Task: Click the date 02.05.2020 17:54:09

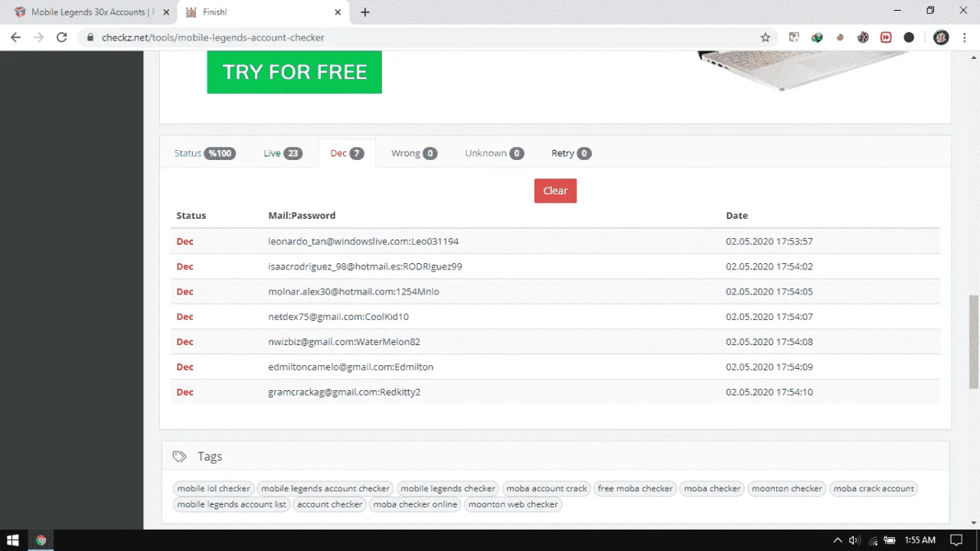Action: [769, 367]
